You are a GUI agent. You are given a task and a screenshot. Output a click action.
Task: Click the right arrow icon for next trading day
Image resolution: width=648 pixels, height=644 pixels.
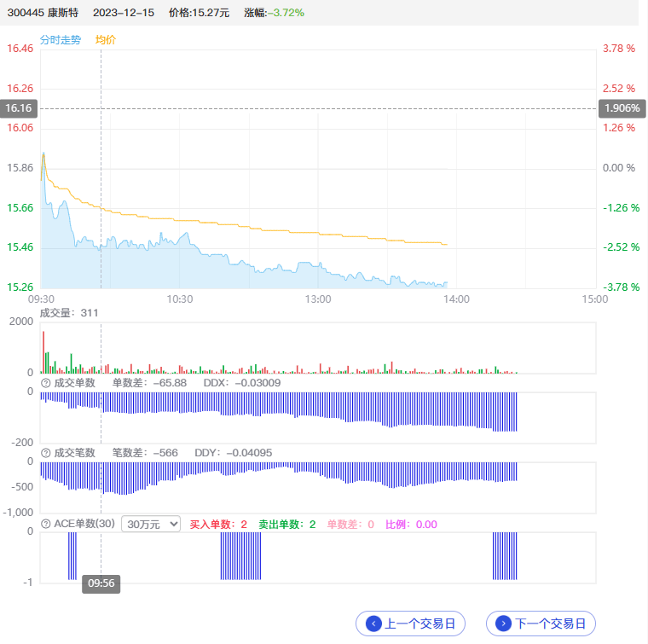point(503,624)
